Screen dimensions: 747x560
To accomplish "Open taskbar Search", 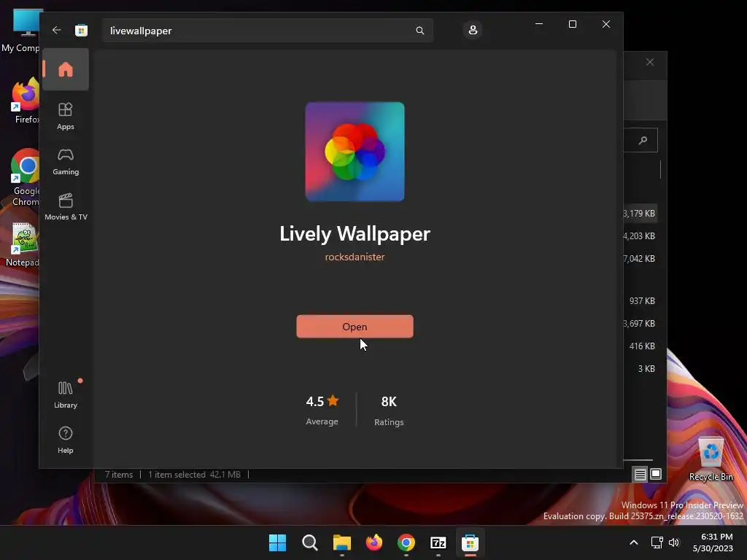I will pos(309,542).
